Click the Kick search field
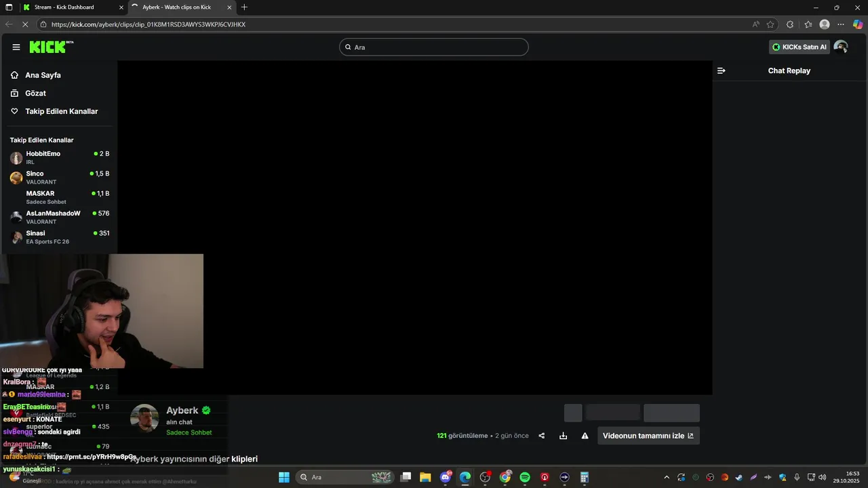The width and height of the screenshot is (868, 488). pyautogui.click(x=434, y=47)
